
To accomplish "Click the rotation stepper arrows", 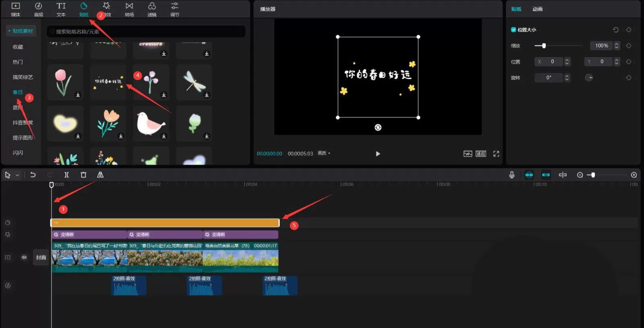I will tap(567, 78).
